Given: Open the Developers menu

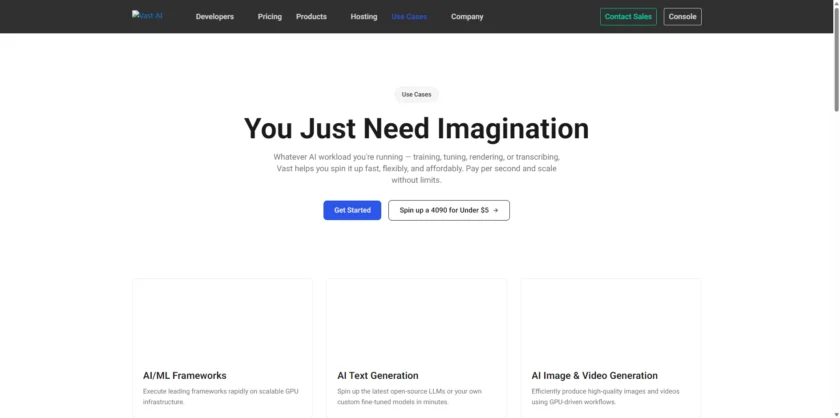Looking at the screenshot, I should coord(214,17).
